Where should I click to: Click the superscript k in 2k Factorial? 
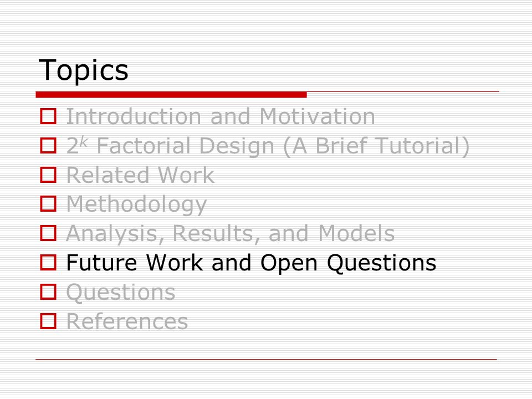(84, 141)
